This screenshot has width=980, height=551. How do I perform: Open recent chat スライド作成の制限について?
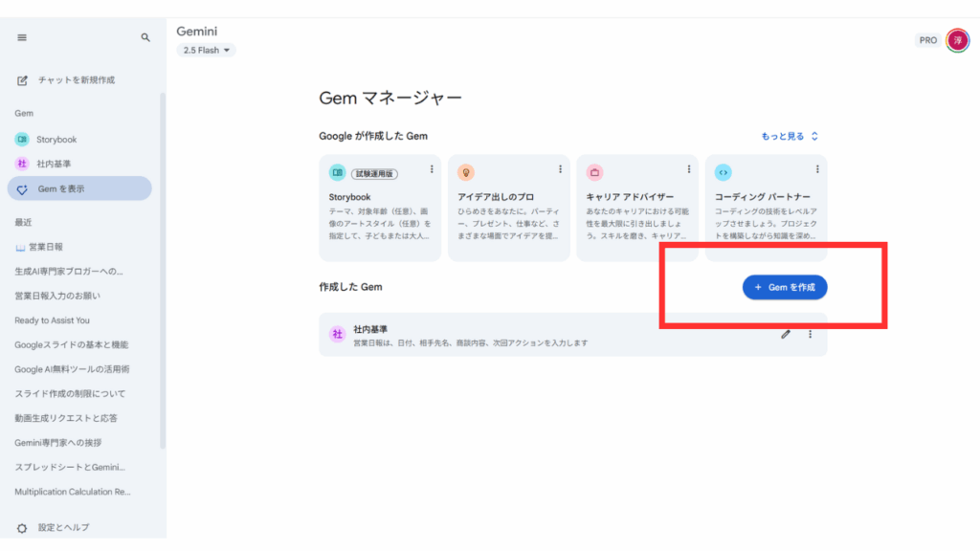[x=70, y=393]
